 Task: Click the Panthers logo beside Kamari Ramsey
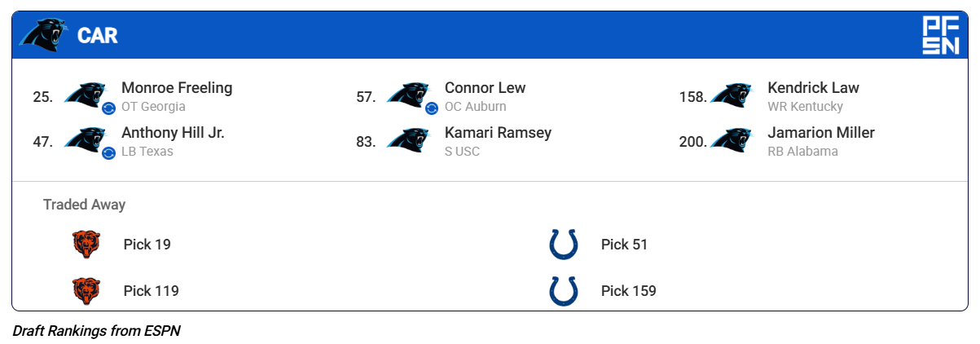(409, 140)
